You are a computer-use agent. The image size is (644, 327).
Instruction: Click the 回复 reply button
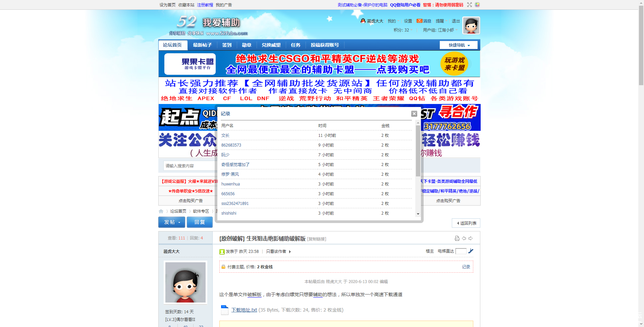pos(200,222)
